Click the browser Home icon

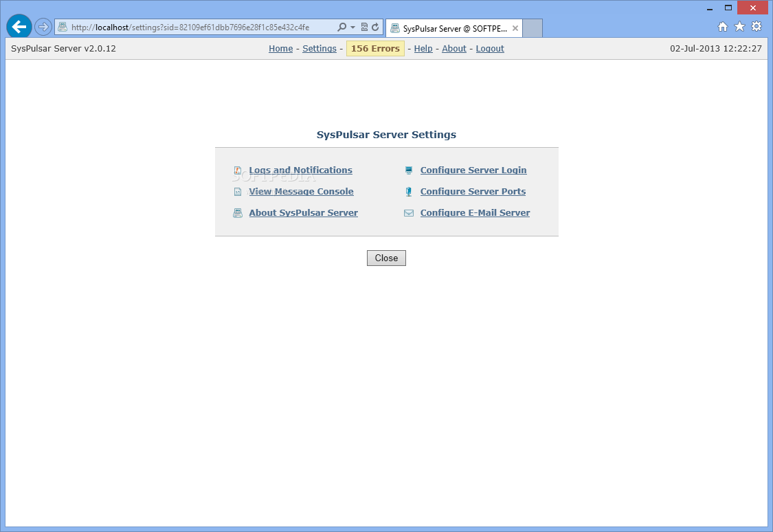[x=723, y=27]
